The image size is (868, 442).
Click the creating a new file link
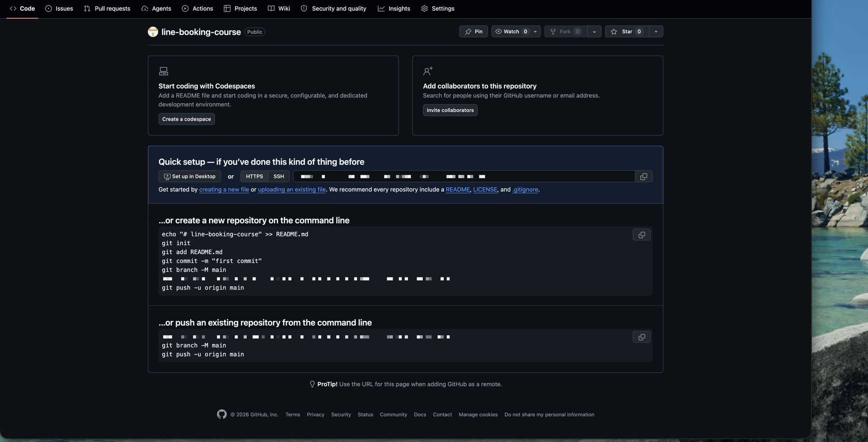click(x=224, y=190)
